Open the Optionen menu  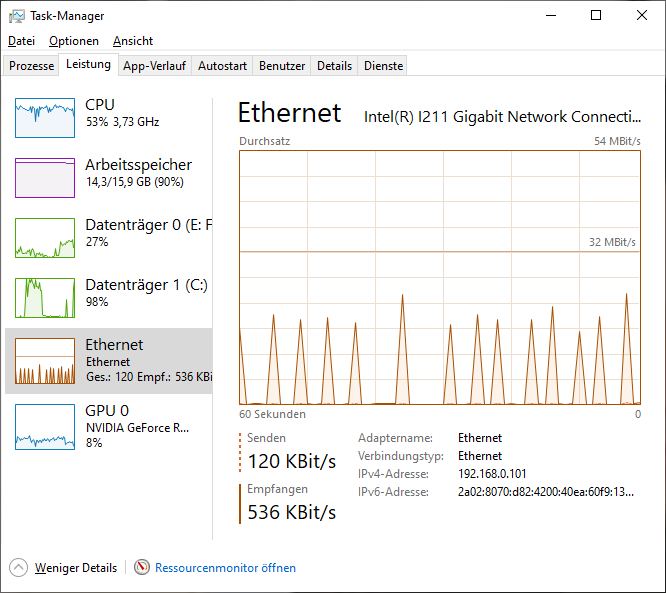[74, 41]
